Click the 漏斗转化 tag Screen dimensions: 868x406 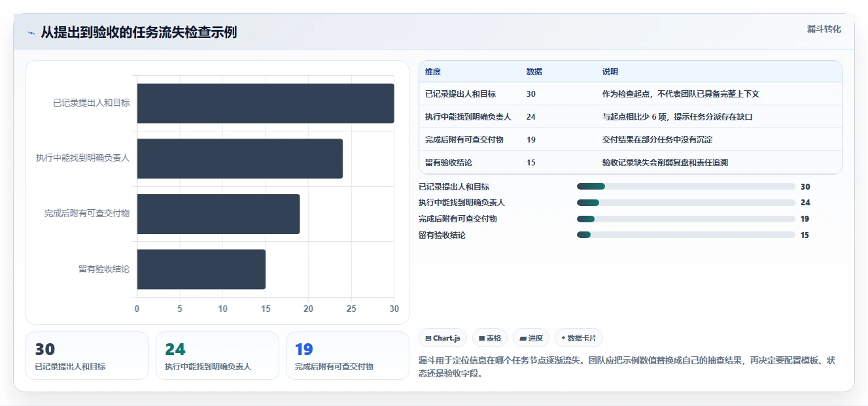pyautogui.click(x=824, y=29)
